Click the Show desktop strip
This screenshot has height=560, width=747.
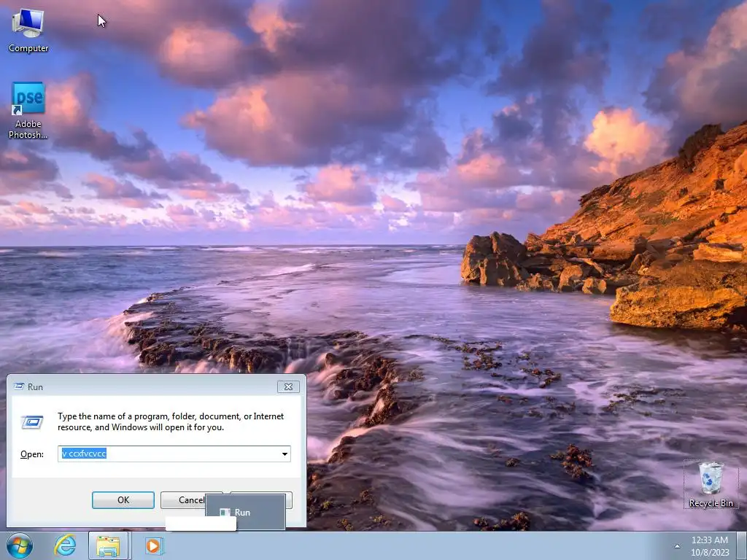[742, 545]
